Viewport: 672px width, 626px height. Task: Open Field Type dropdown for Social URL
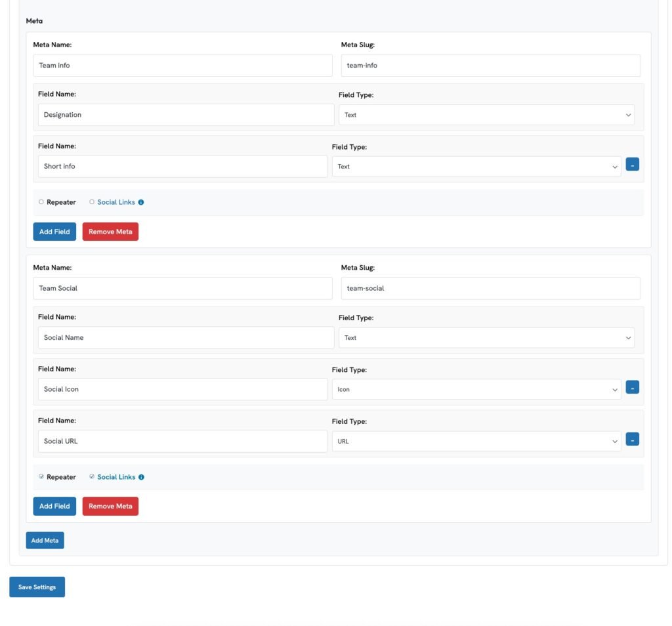coord(476,442)
